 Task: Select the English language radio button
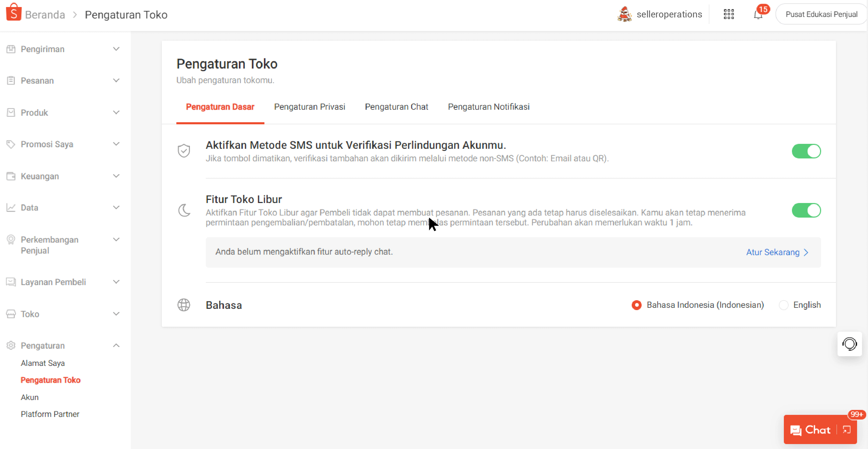coord(784,305)
